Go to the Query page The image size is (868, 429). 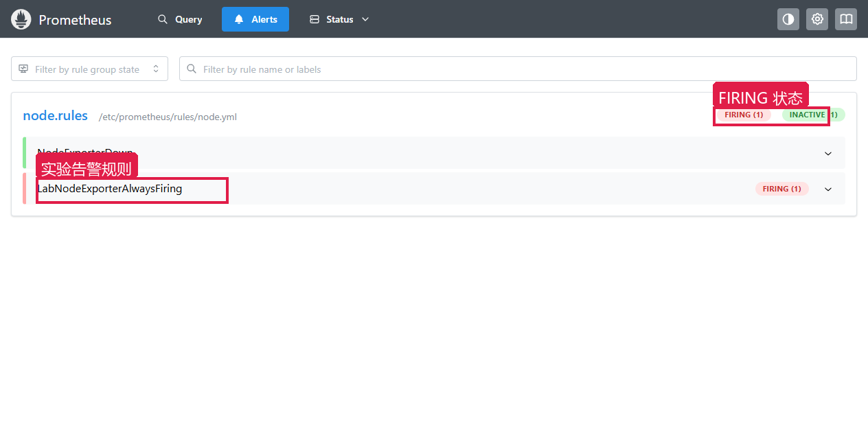[x=180, y=19]
